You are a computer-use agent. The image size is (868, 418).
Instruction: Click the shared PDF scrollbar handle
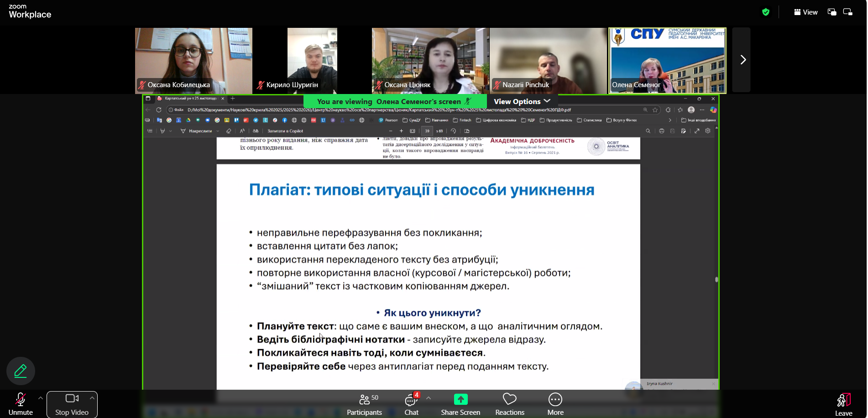tap(716, 279)
